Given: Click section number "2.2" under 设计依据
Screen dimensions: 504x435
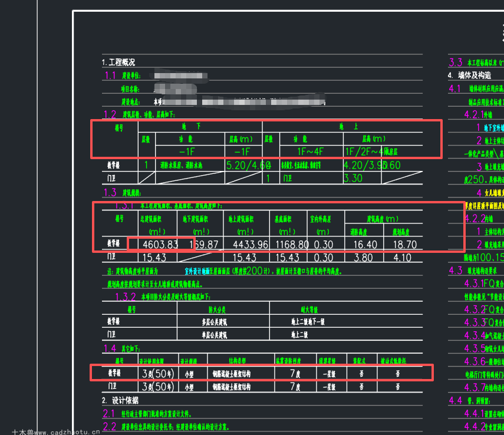Looking at the screenshot, I should (x=109, y=427).
